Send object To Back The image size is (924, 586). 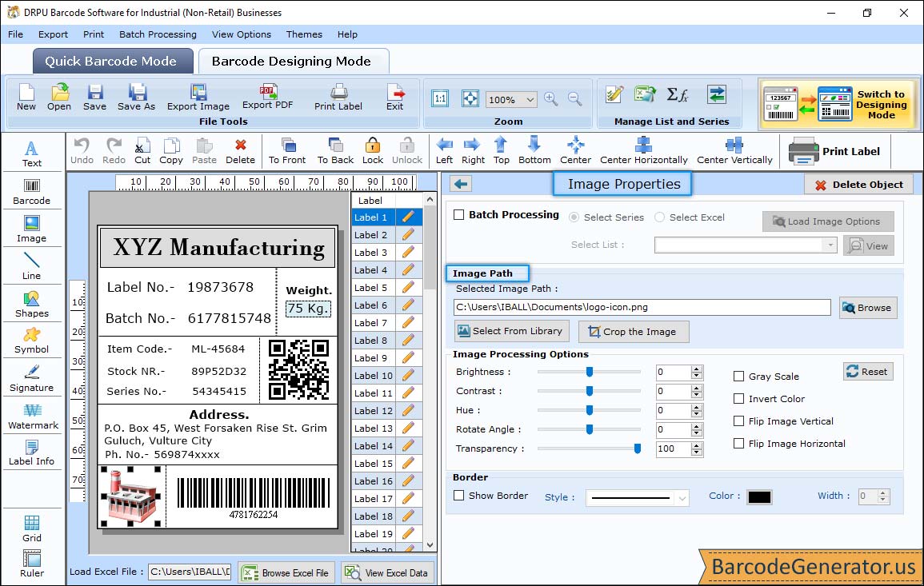(335, 151)
